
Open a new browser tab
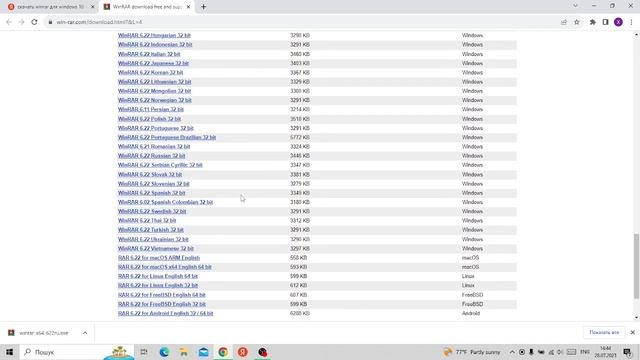tap(203, 7)
